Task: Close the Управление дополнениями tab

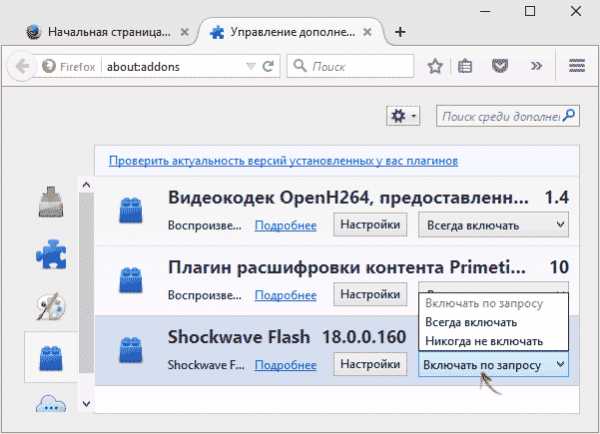Action: pos(367,32)
